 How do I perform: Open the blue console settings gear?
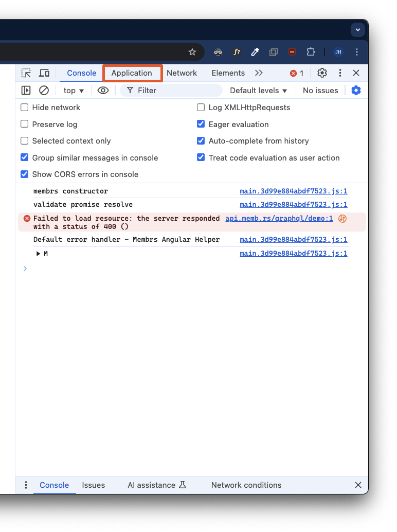(x=356, y=91)
